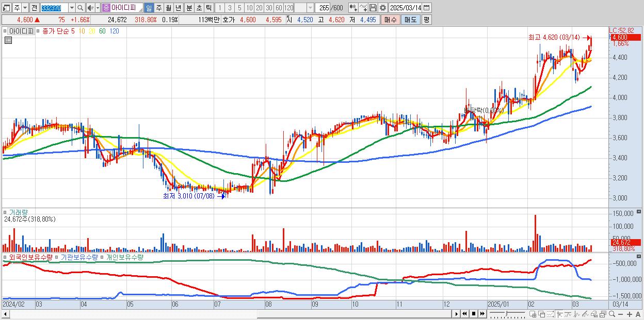Toggle the 기관보유수량 indicator checkbox
The image size is (644, 320).
tap(57, 257)
